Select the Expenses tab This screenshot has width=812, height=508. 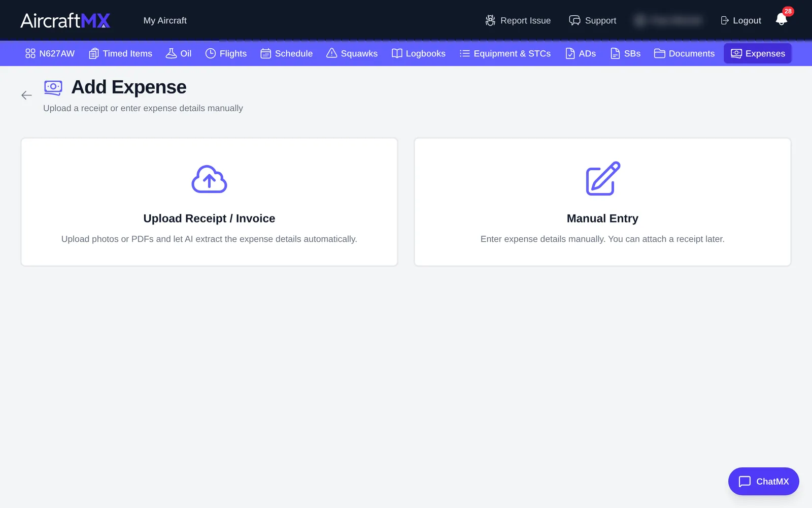click(758, 53)
